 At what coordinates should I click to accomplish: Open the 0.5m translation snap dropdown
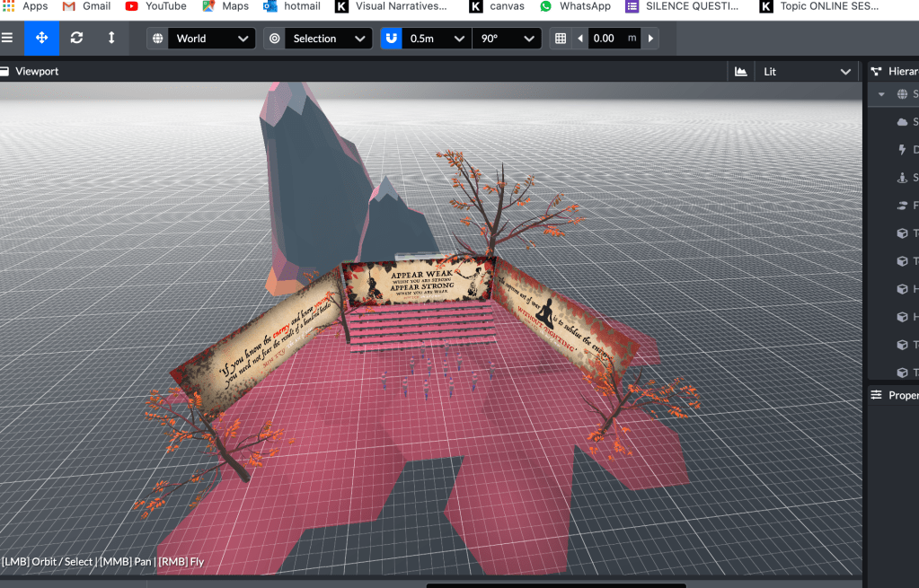[437, 39]
